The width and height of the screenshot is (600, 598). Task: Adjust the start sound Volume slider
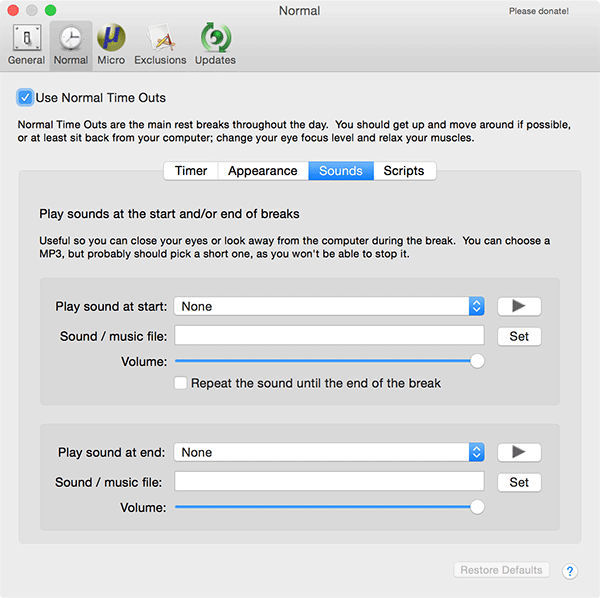tap(329, 361)
